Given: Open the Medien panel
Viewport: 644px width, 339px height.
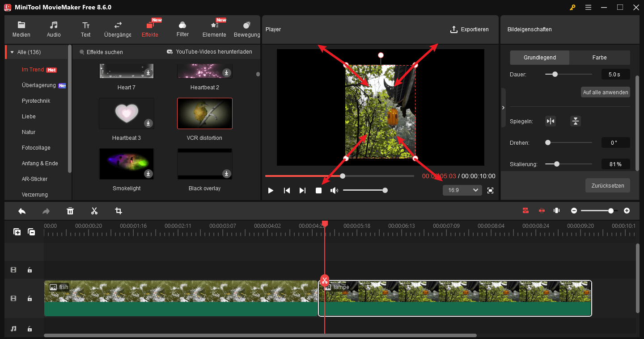Looking at the screenshot, I should (x=21, y=29).
